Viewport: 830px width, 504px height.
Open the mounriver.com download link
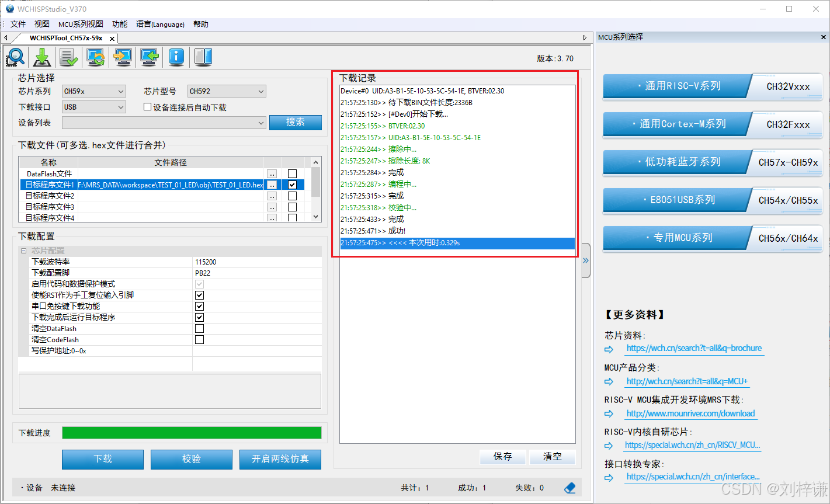coord(690,413)
